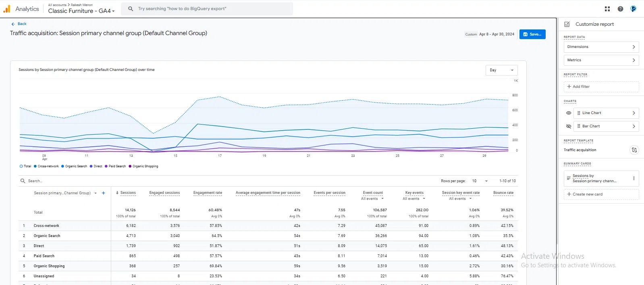Viewport: 644px width, 285px height.
Task: Click the Cross-network legend color dot
Action: pos(35,166)
